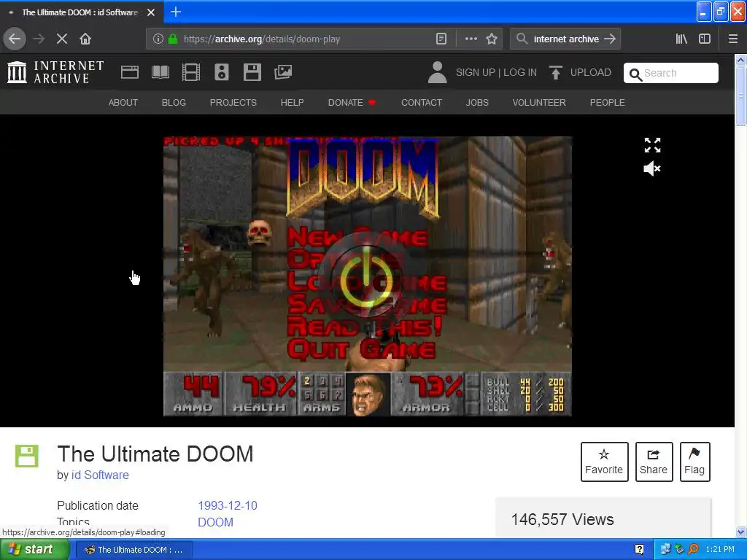747x560 pixels.
Task: Open the Images icon in Archive nav
Action: (283, 72)
